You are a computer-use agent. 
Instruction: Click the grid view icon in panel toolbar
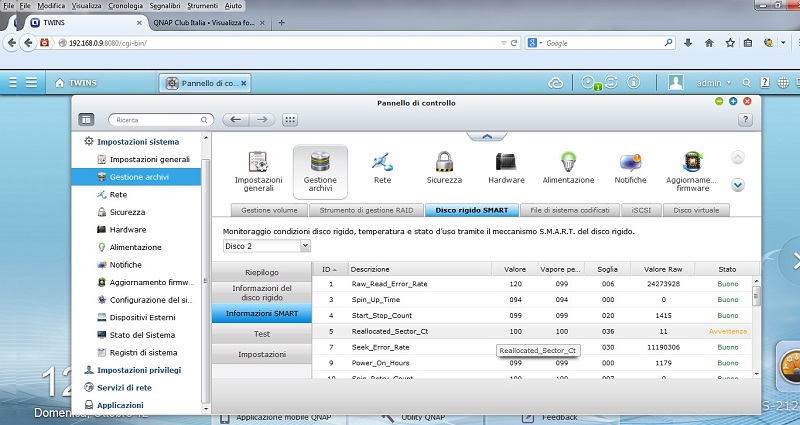click(x=290, y=120)
